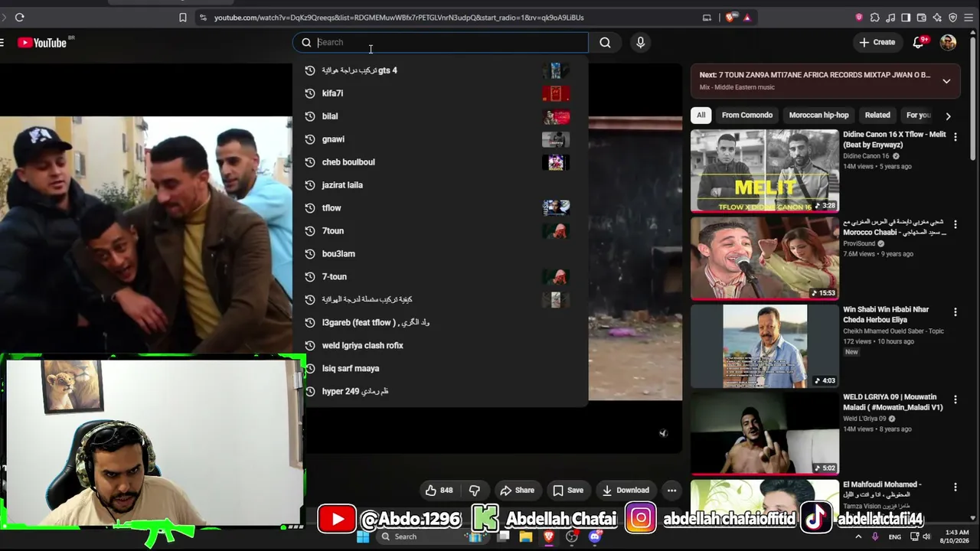
Task: Dislike the video with thumbs down
Action: pos(475,491)
